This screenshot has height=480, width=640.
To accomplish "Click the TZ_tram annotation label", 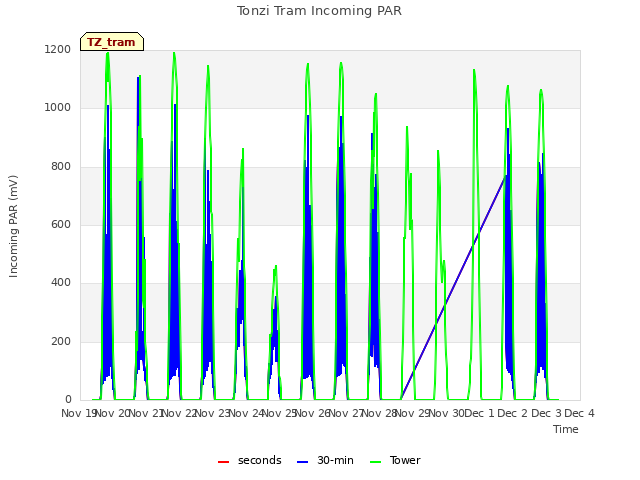I will (x=112, y=42).
